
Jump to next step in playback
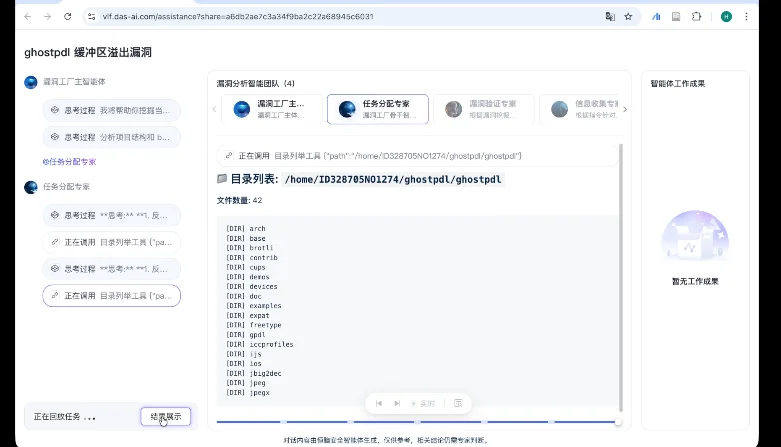click(397, 403)
